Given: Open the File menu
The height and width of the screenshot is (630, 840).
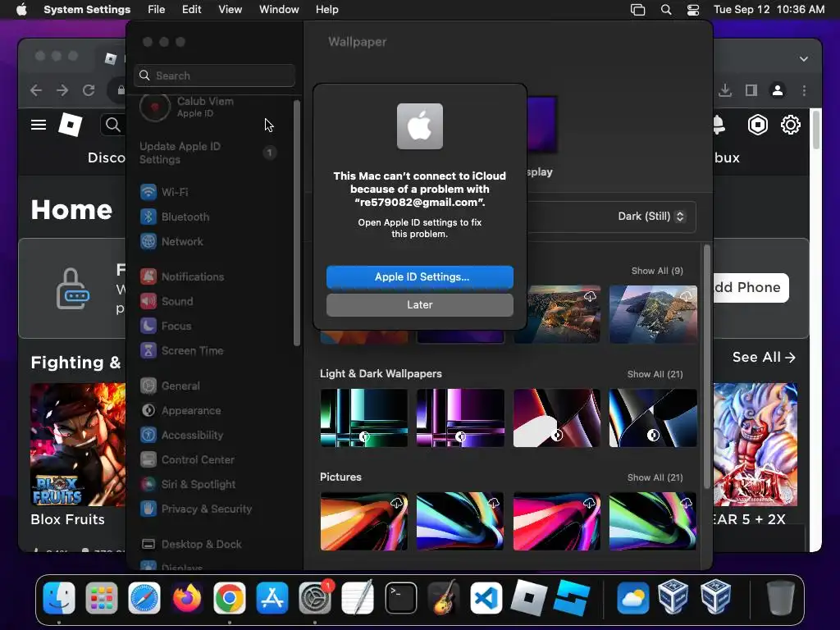Looking at the screenshot, I should tap(157, 10).
